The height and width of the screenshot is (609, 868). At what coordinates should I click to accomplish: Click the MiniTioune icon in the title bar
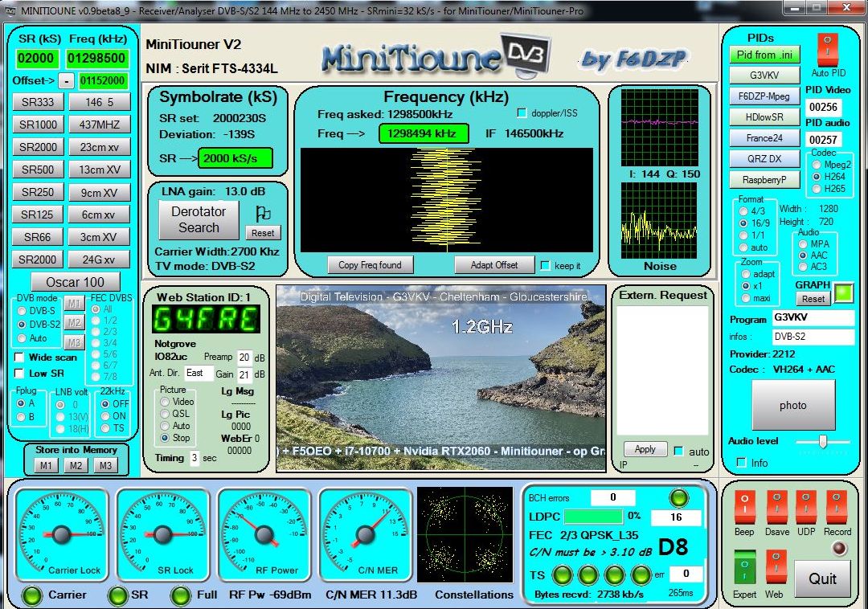10,10
